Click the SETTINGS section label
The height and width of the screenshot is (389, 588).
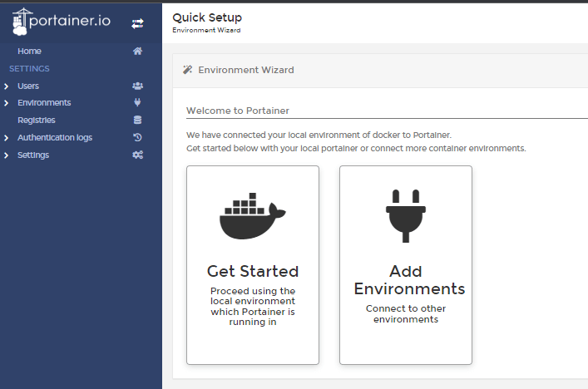click(29, 69)
